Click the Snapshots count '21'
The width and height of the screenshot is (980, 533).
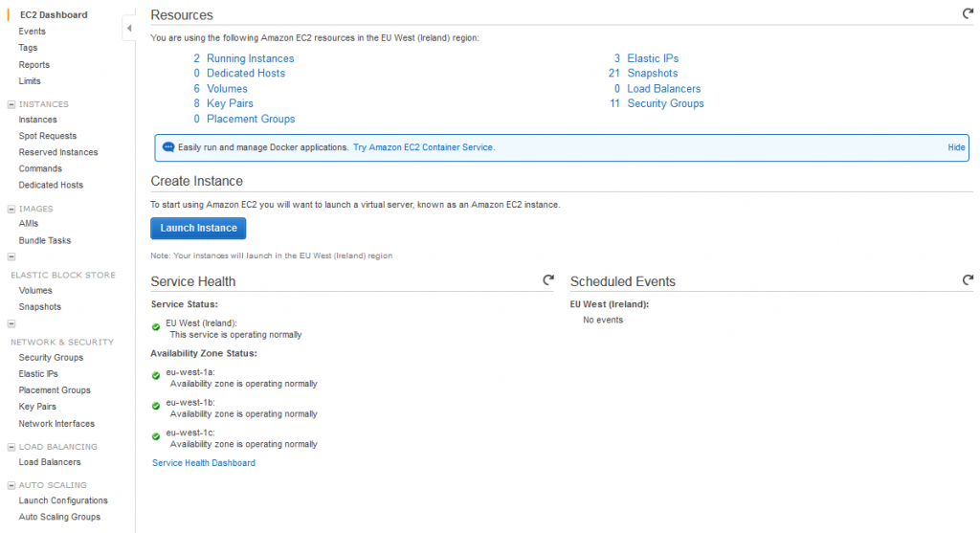coord(613,73)
